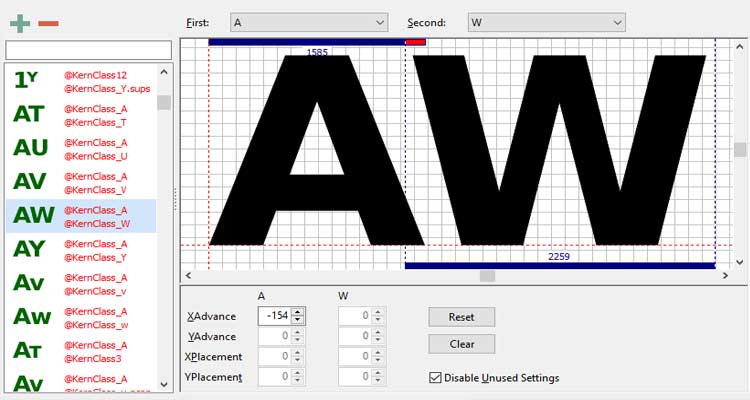
Task: Click the Reset button
Action: click(462, 317)
